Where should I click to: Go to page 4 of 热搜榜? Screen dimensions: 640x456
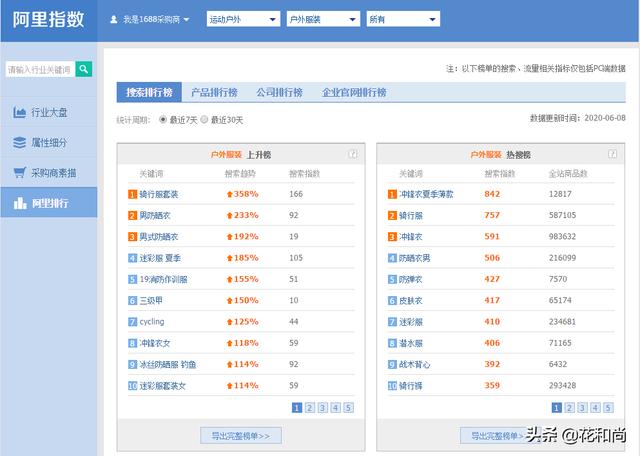tap(595, 407)
